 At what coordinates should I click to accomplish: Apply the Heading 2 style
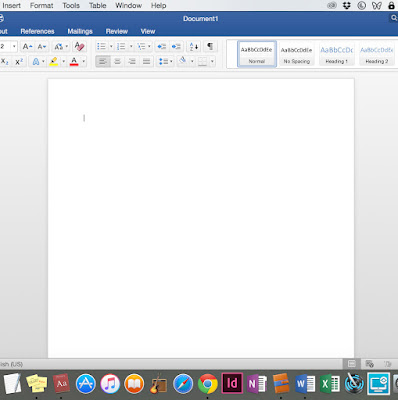(377, 54)
